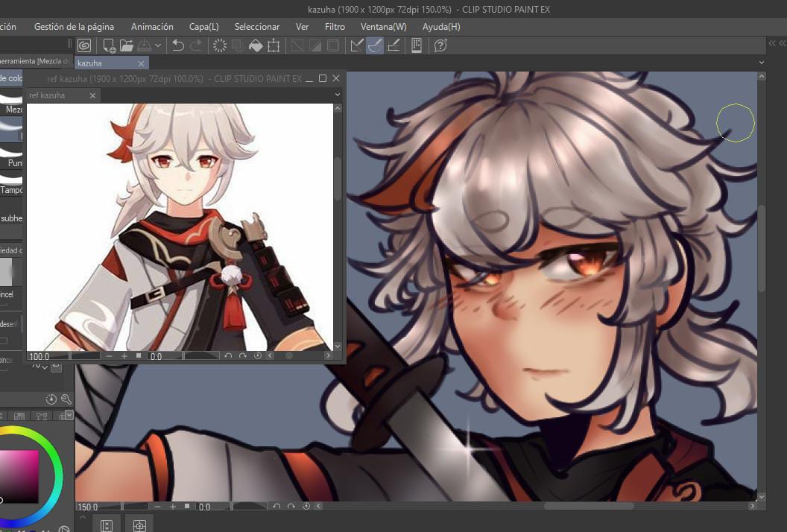Toggle Snap to Special Ruler (highlighted) icon

375,45
